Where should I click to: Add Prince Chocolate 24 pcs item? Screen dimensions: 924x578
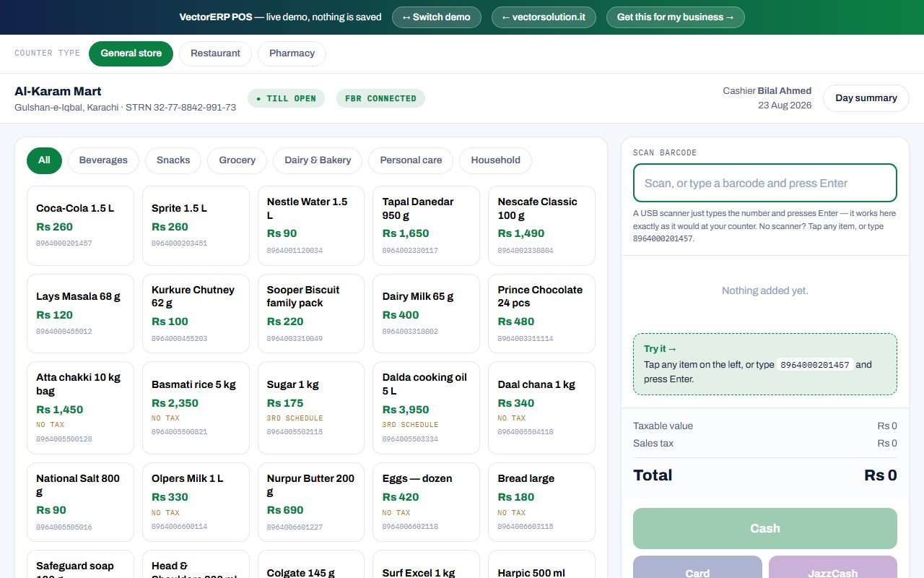(541, 314)
